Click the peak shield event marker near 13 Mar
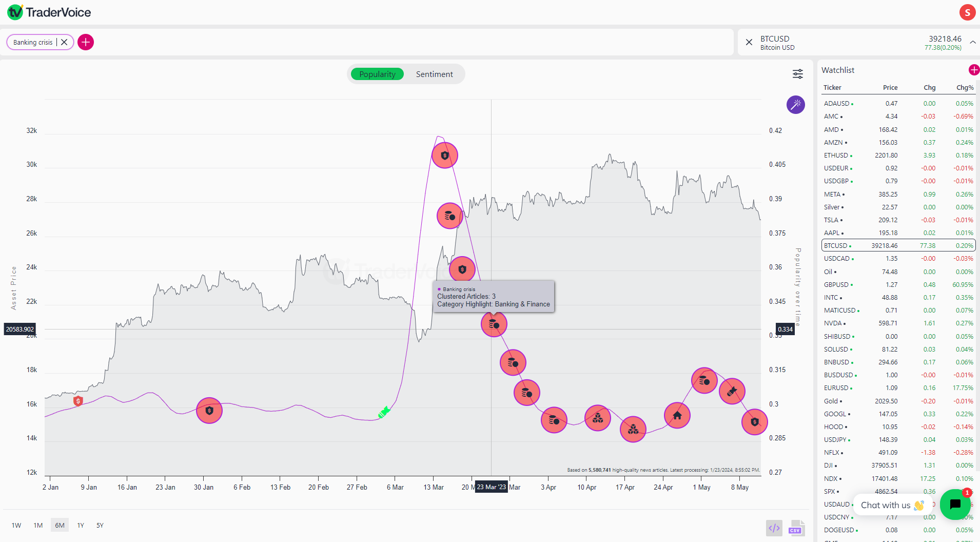 click(x=445, y=155)
